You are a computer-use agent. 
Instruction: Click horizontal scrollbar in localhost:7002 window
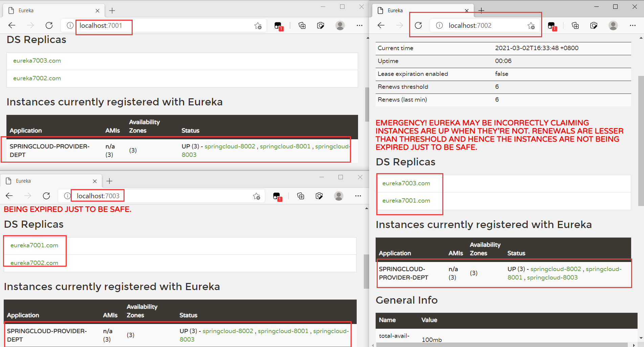coord(502,345)
